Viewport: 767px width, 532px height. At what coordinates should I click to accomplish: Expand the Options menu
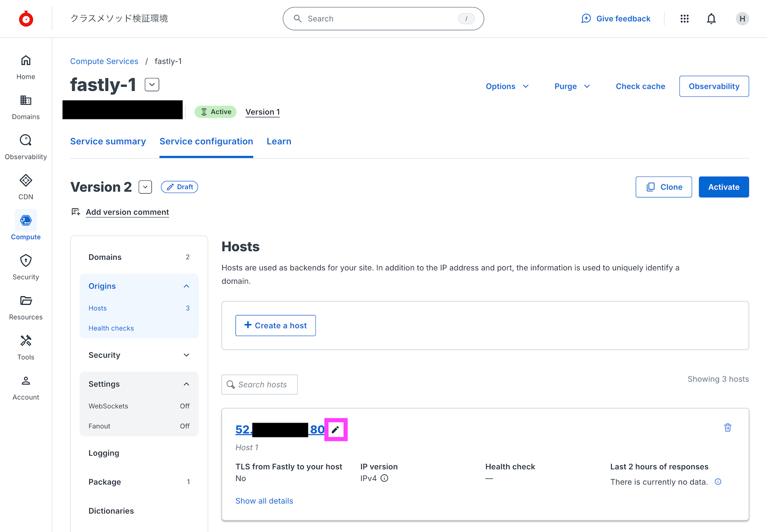click(x=507, y=86)
